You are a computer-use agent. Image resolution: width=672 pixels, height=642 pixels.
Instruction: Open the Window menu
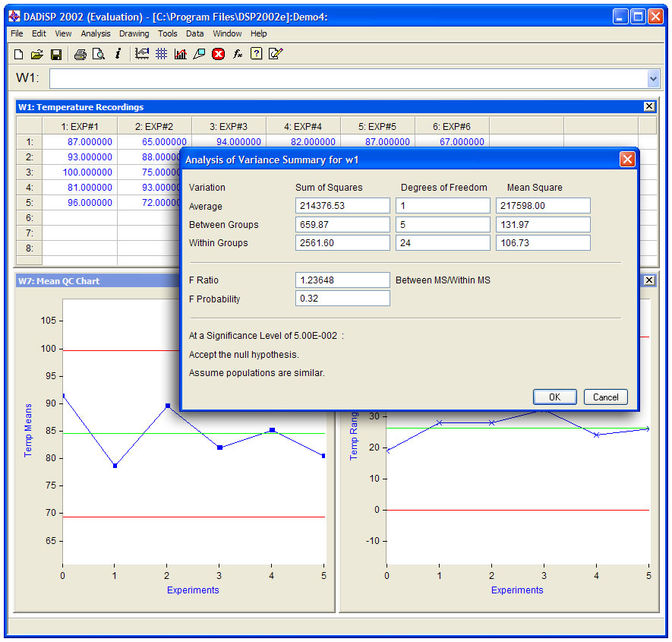[x=227, y=33]
